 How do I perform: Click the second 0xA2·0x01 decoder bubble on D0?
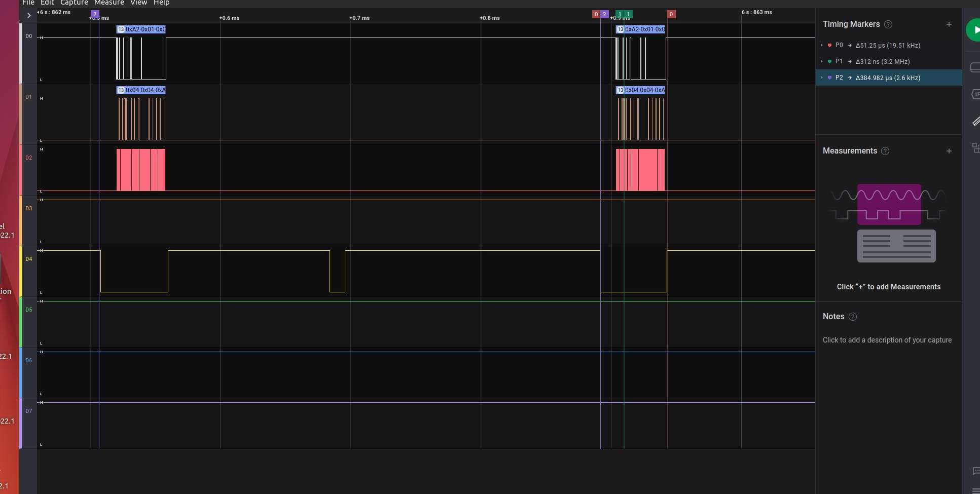pos(640,29)
